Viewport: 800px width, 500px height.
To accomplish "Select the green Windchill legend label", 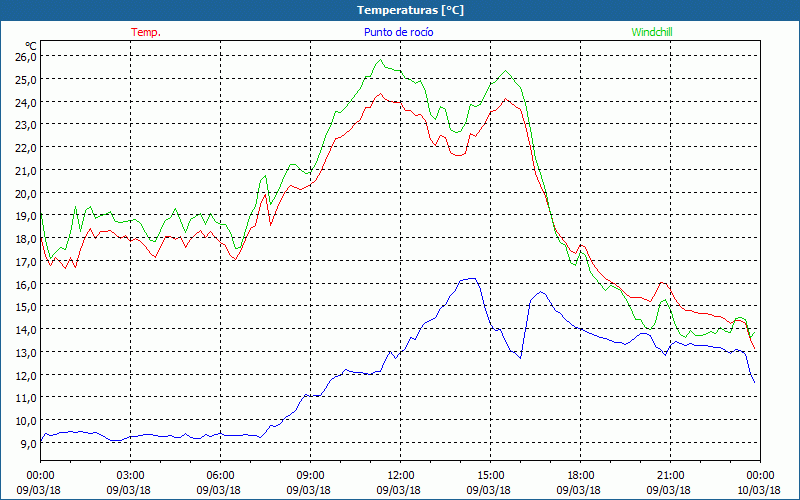I will [x=652, y=32].
